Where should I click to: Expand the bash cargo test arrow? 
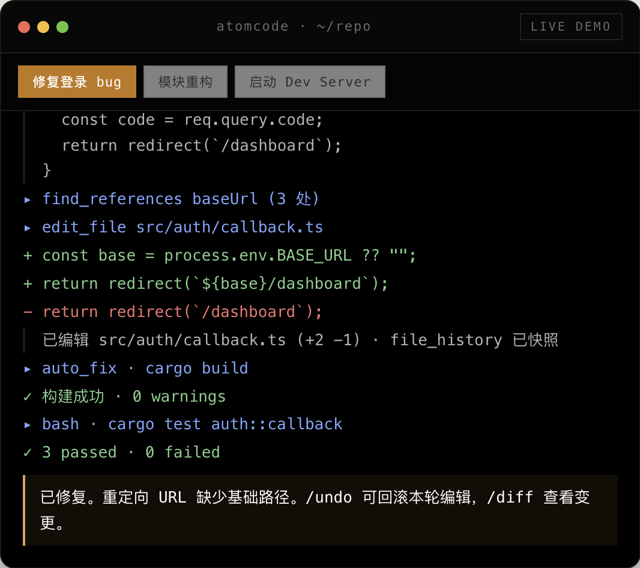tap(27, 425)
